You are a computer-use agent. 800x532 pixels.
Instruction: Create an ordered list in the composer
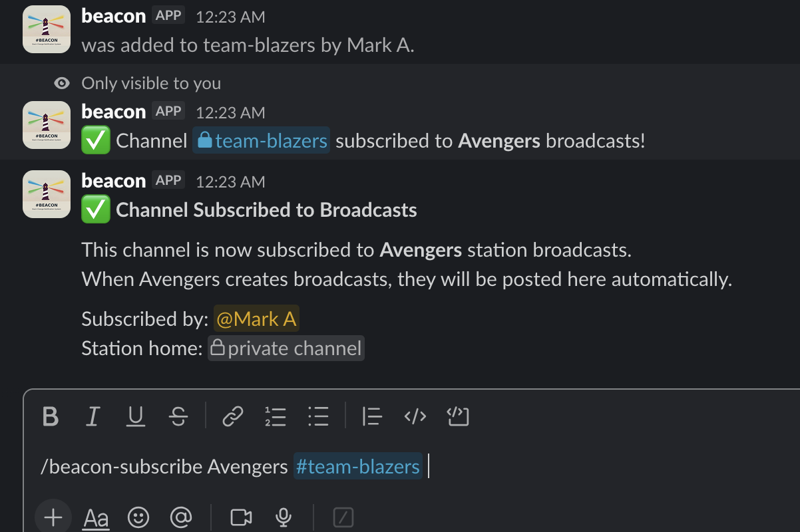(276, 417)
